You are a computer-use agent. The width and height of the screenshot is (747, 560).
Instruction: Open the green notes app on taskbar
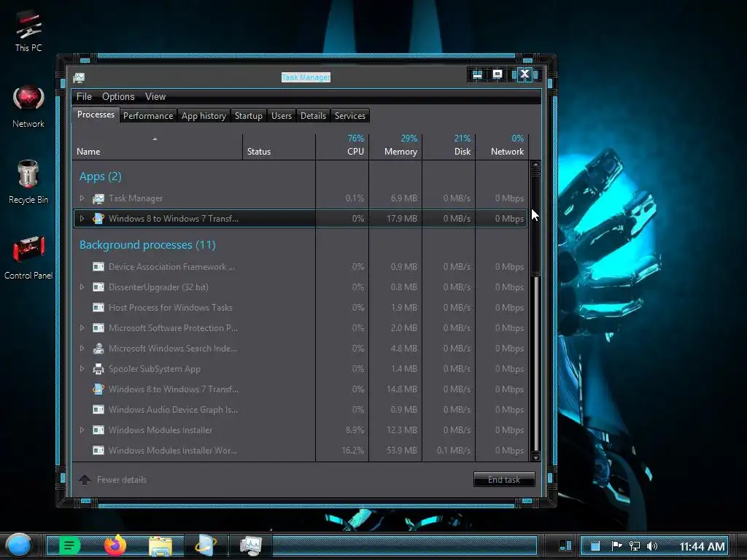(69, 545)
